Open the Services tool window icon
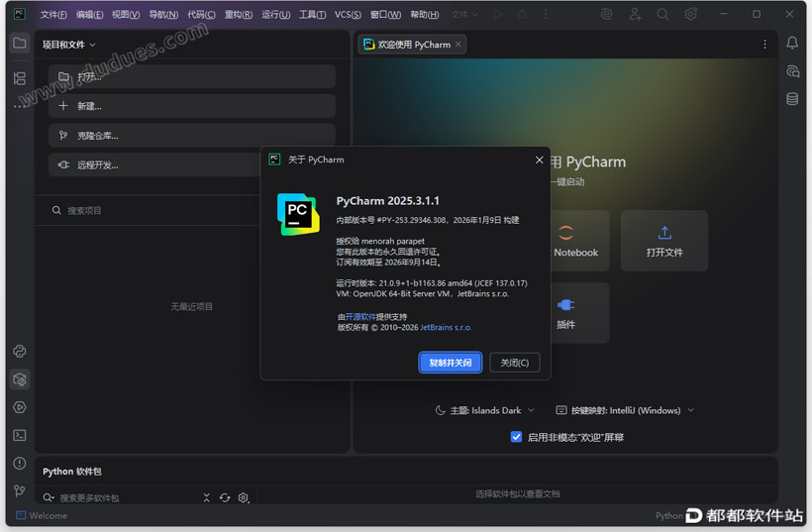 click(20, 408)
